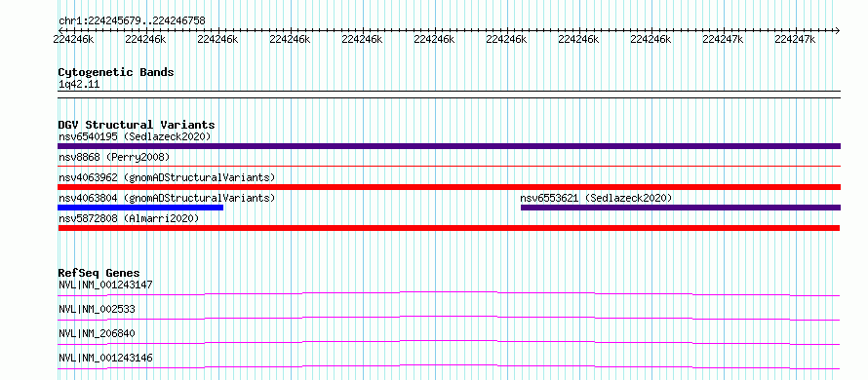Screen dimensions: 868x380
Task: Open variant label nsv8868 (Perry2008)
Action: 114,157
